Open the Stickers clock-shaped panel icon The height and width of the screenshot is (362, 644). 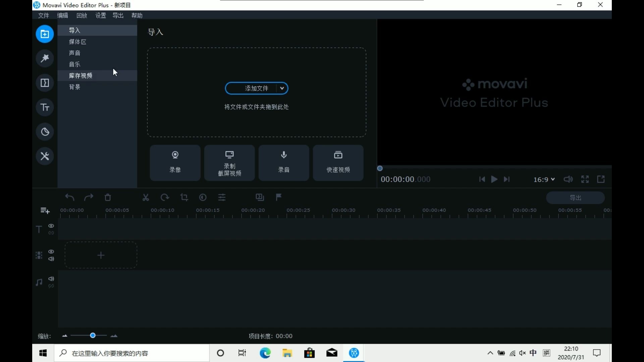pos(45,132)
